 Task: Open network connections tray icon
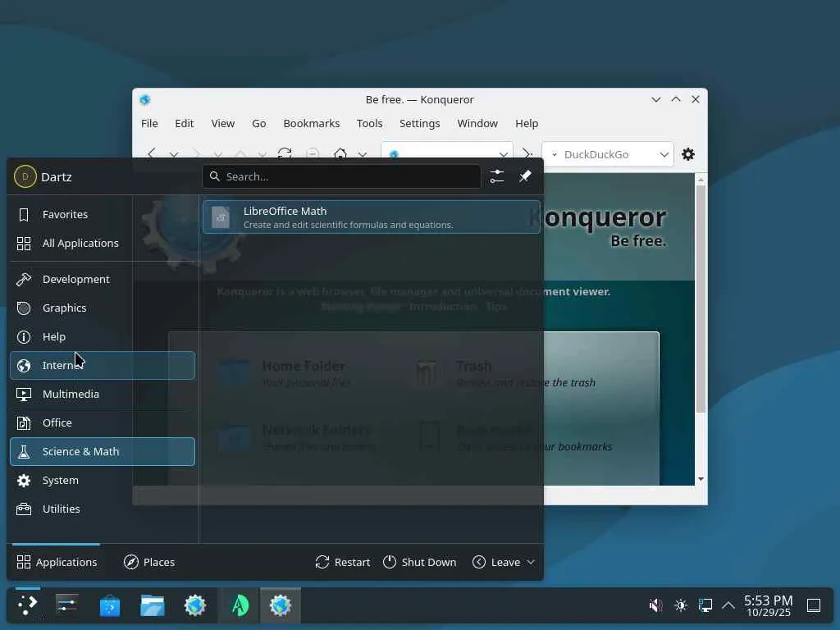point(705,605)
